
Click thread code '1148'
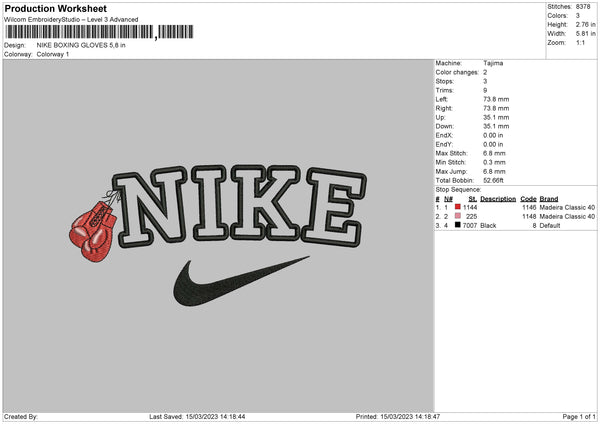coord(530,217)
